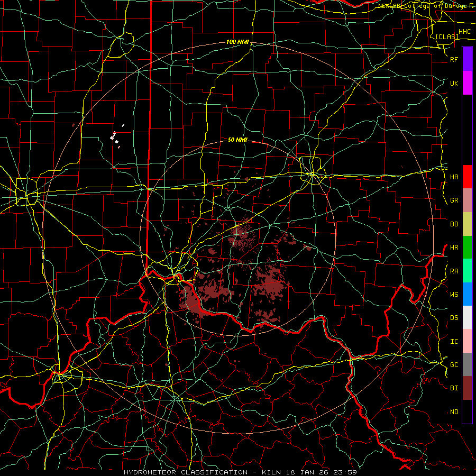Image resolution: width=476 pixels, height=476 pixels.
Task: Click the RF legend label
Action: coord(454,59)
